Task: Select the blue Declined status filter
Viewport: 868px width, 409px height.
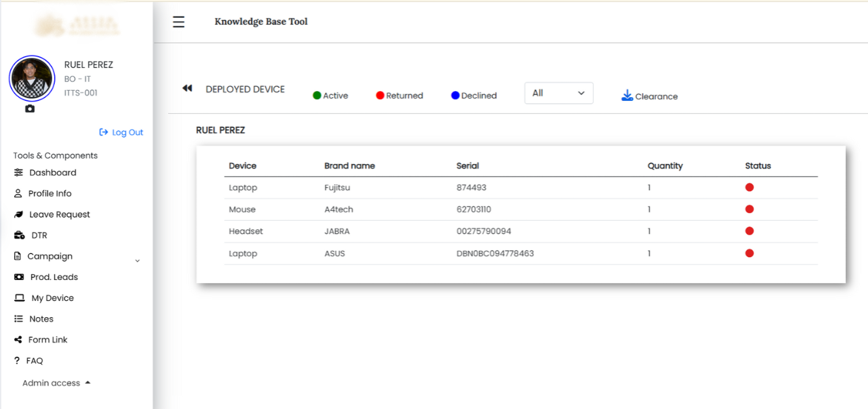Action: pyautogui.click(x=473, y=96)
